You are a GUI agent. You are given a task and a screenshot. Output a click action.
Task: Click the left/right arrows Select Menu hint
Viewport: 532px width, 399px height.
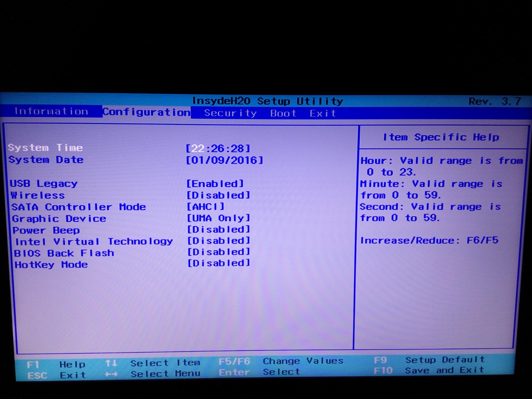click(153, 374)
